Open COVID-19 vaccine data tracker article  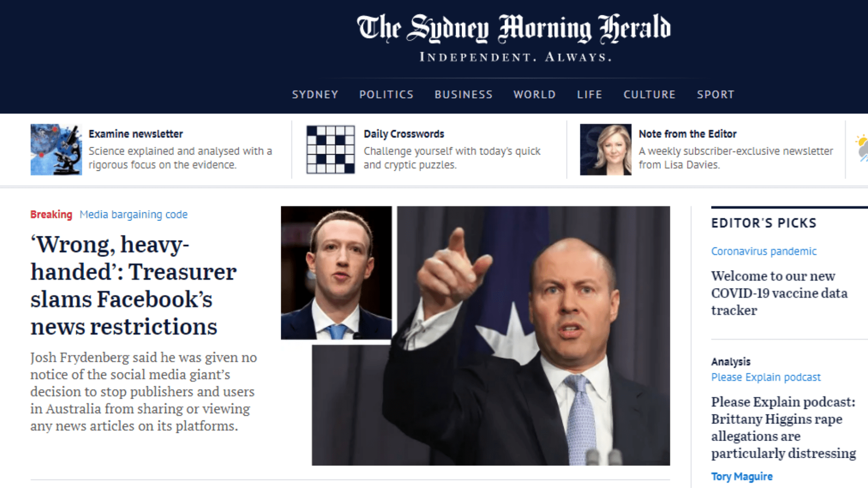[779, 293]
